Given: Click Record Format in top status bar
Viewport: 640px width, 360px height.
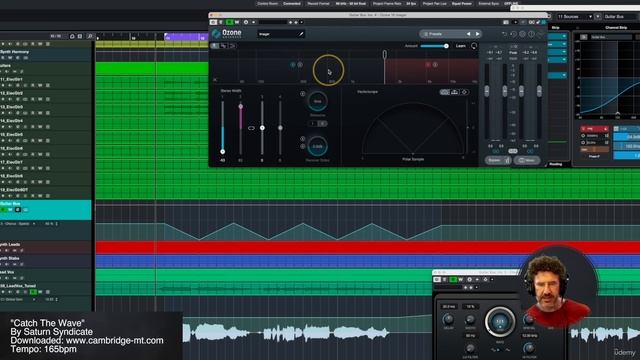Looking at the screenshot, I should 318,4.
